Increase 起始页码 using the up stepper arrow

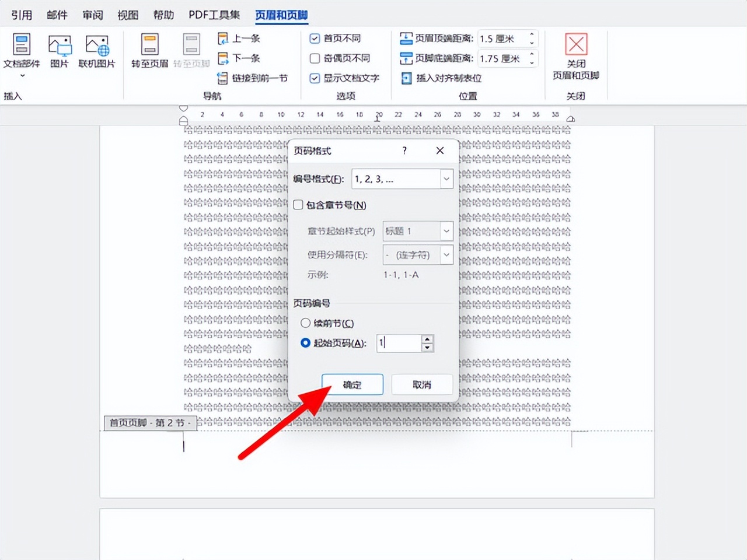[428, 339]
